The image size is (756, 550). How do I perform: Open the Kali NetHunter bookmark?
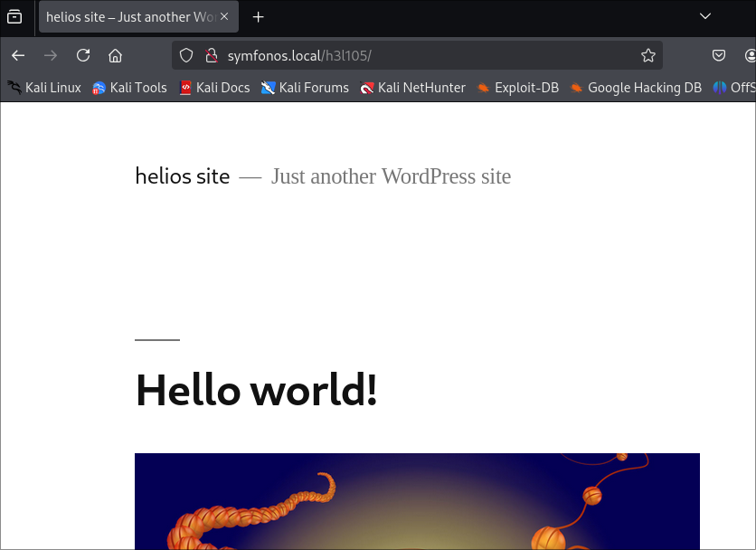pos(412,88)
